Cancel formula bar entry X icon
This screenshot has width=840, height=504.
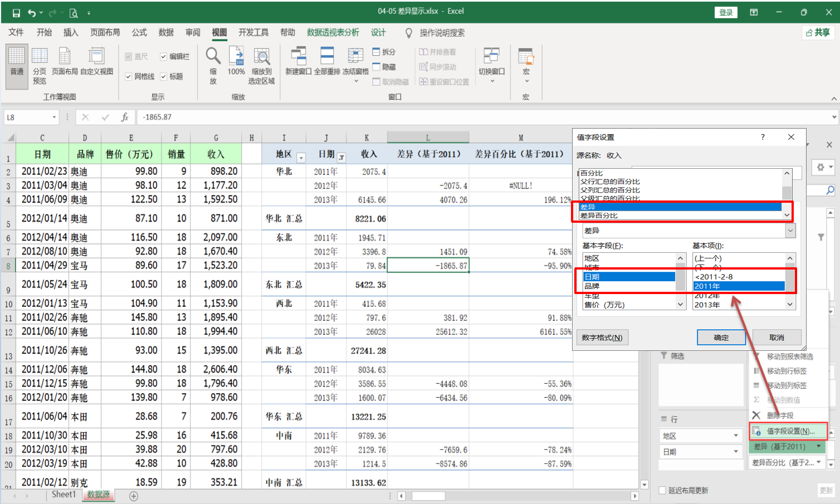tap(85, 117)
